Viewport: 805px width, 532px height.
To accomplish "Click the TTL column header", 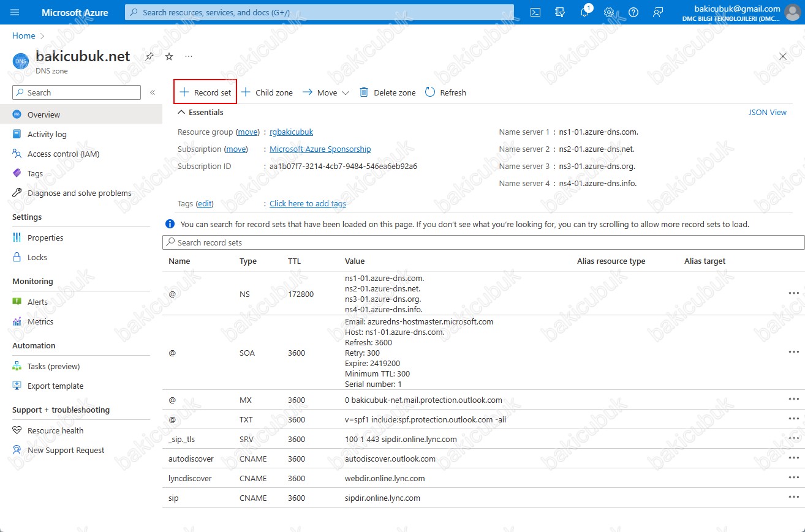I will click(x=294, y=261).
